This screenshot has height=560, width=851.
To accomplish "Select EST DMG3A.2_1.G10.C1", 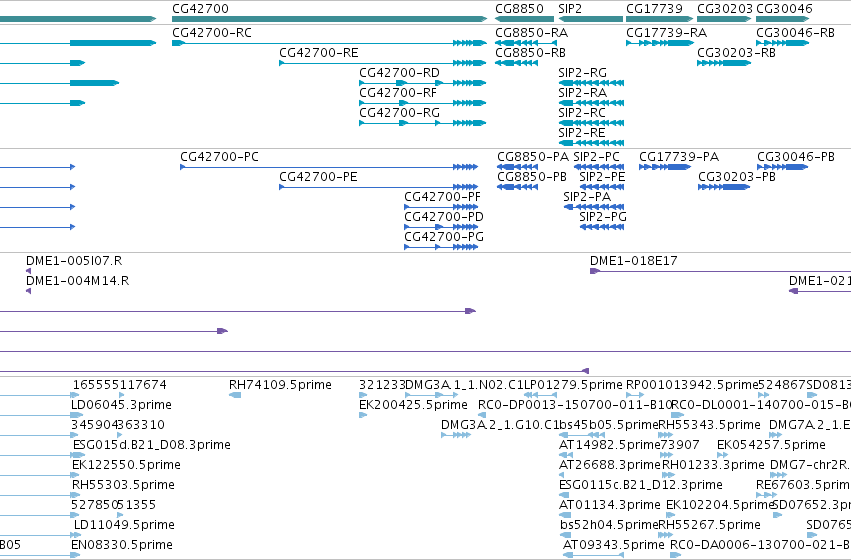I will [x=456, y=435].
